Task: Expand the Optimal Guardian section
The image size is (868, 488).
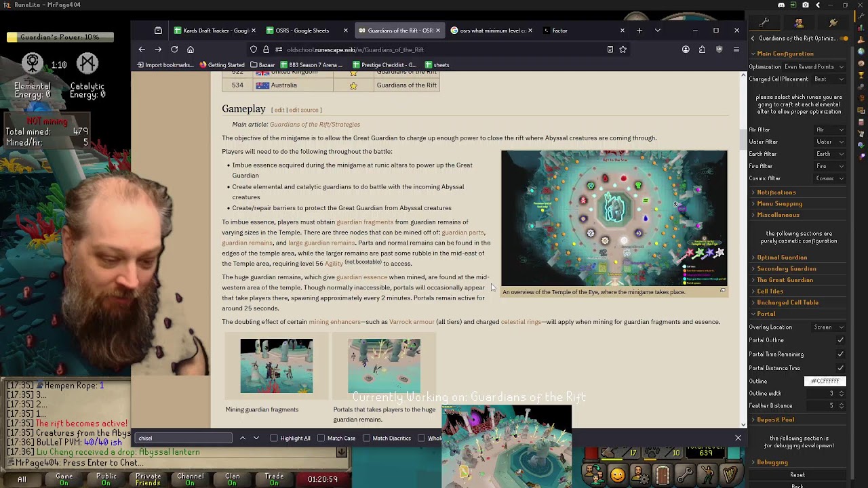Action: tap(781, 258)
